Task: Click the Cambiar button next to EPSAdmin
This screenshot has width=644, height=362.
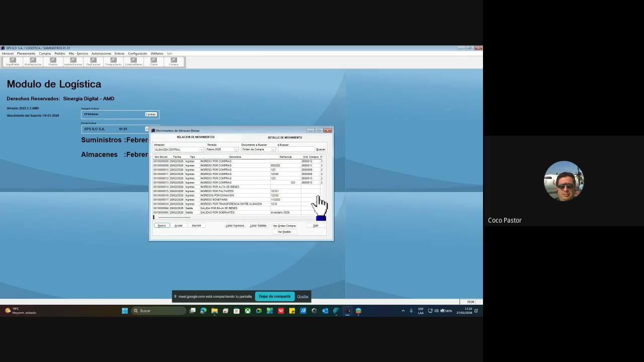Action: pyautogui.click(x=151, y=114)
